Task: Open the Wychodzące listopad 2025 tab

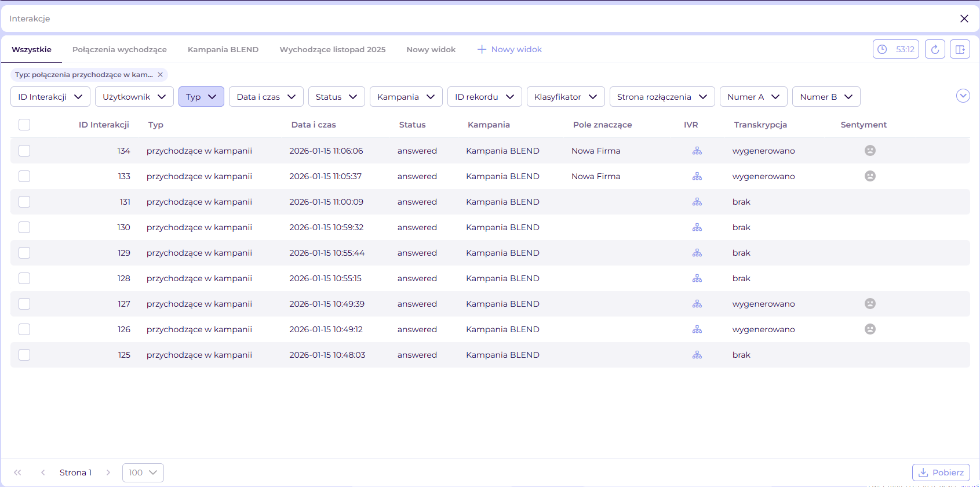Action: (332, 49)
